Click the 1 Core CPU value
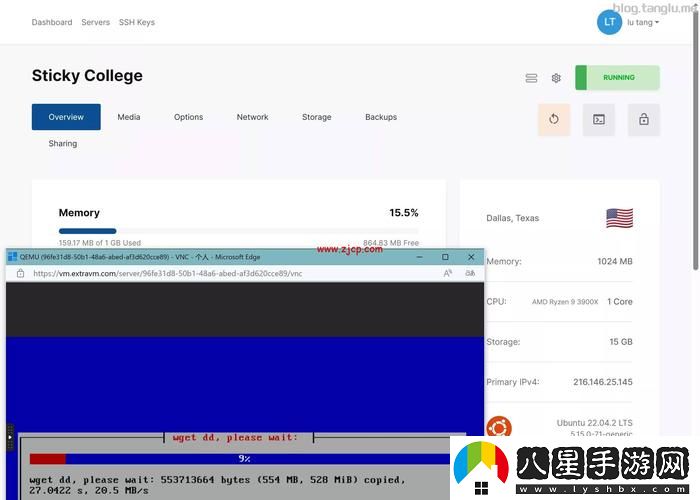 (620, 301)
